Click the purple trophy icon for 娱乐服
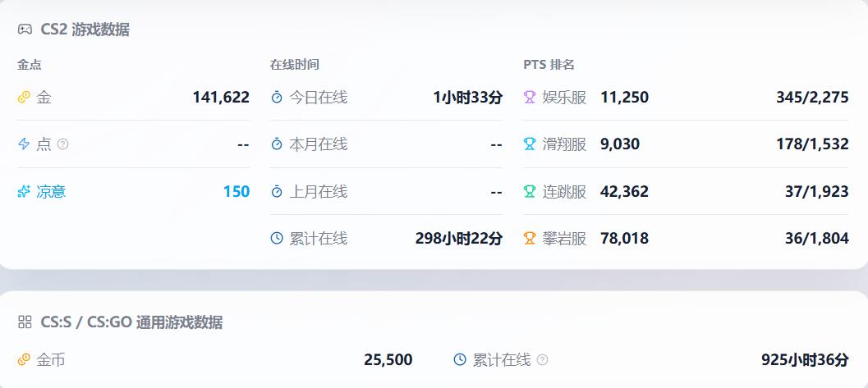The image size is (868, 388). [x=530, y=98]
